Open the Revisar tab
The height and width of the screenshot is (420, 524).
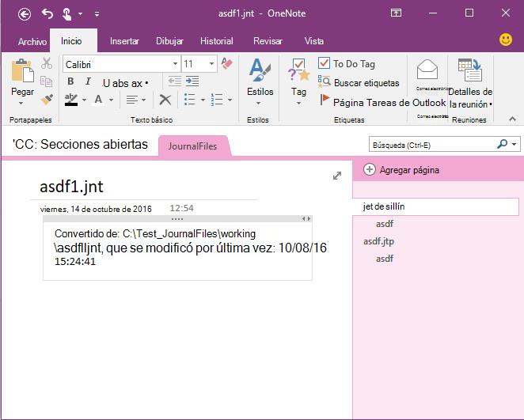point(268,41)
